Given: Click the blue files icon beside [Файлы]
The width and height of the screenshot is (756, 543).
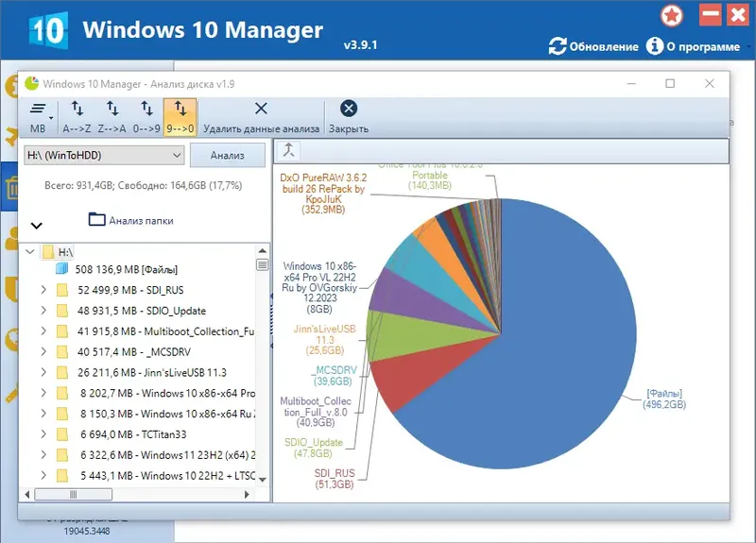Looking at the screenshot, I should click(x=61, y=268).
